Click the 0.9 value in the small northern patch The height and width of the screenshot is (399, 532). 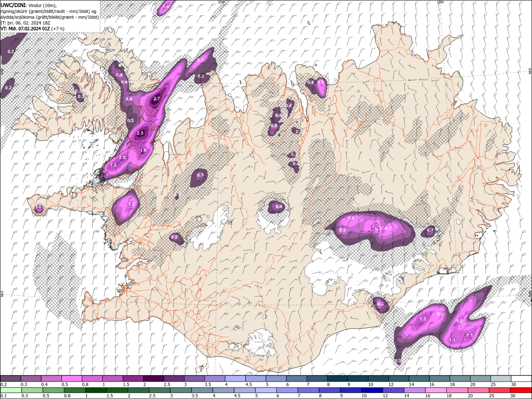320,83
